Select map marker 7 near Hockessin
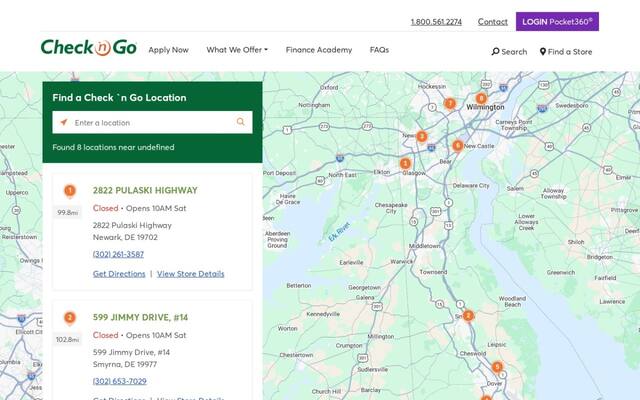 (x=450, y=104)
